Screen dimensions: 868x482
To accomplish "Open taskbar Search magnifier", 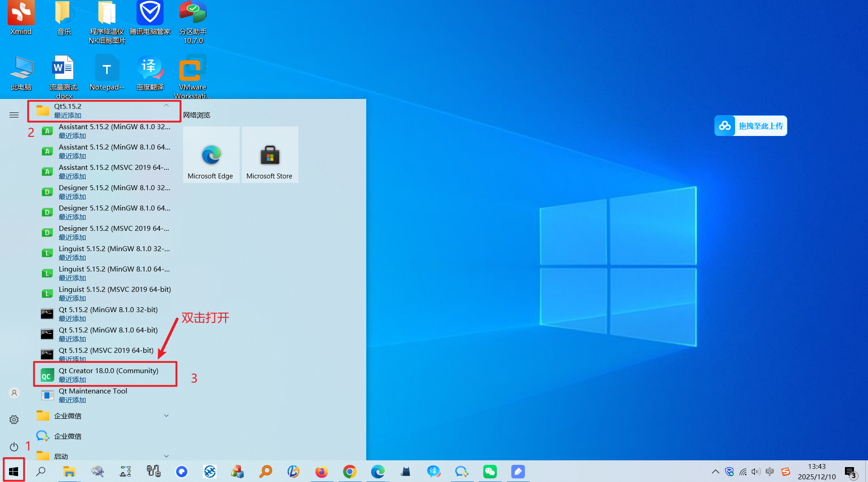I will [x=41, y=472].
